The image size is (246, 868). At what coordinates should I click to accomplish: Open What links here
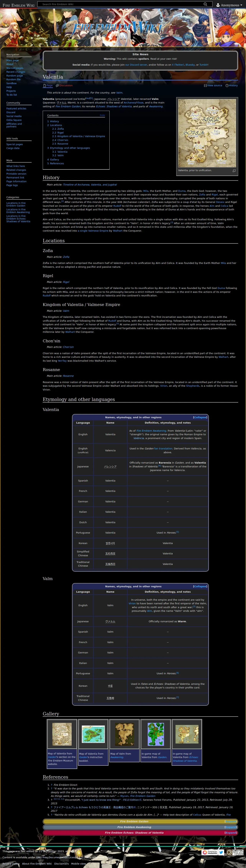(16, 166)
